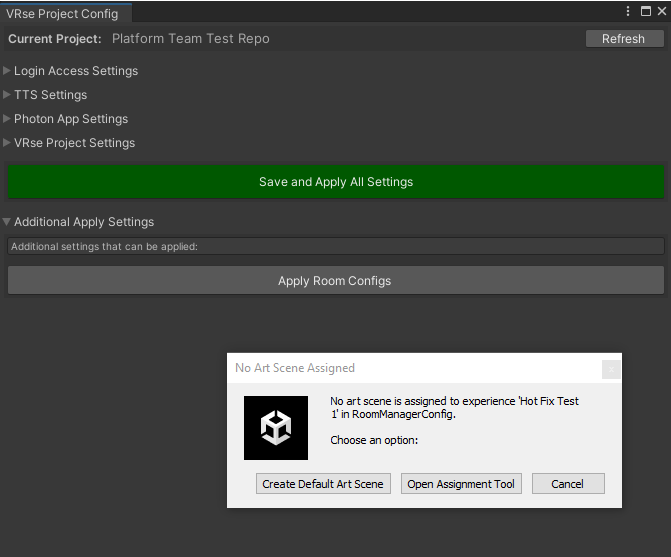Click the Current Project label

tap(55, 39)
